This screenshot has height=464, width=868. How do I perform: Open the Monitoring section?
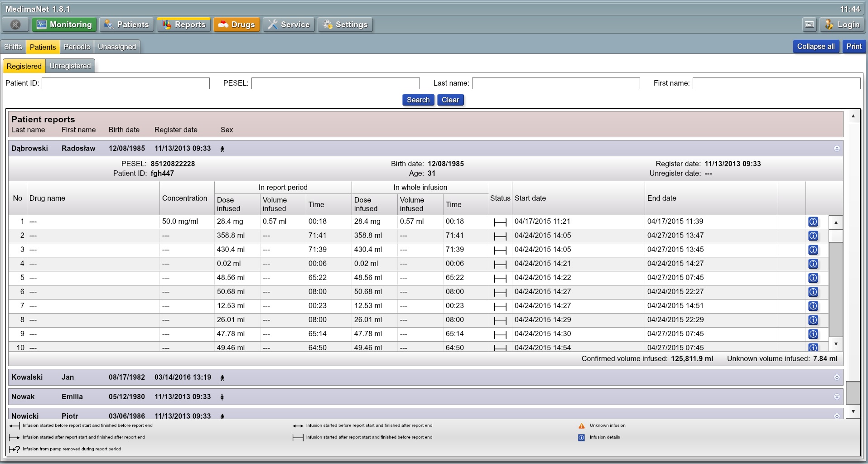click(x=64, y=24)
